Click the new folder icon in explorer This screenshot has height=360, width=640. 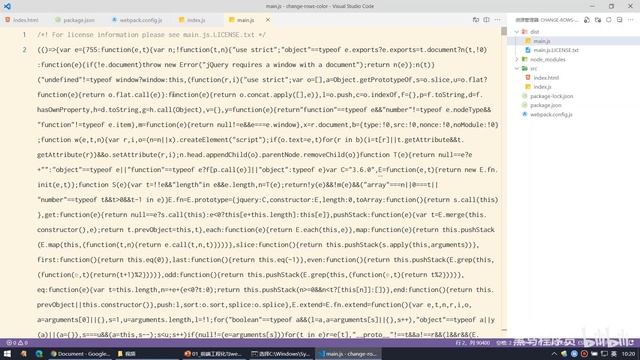click(598, 20)
